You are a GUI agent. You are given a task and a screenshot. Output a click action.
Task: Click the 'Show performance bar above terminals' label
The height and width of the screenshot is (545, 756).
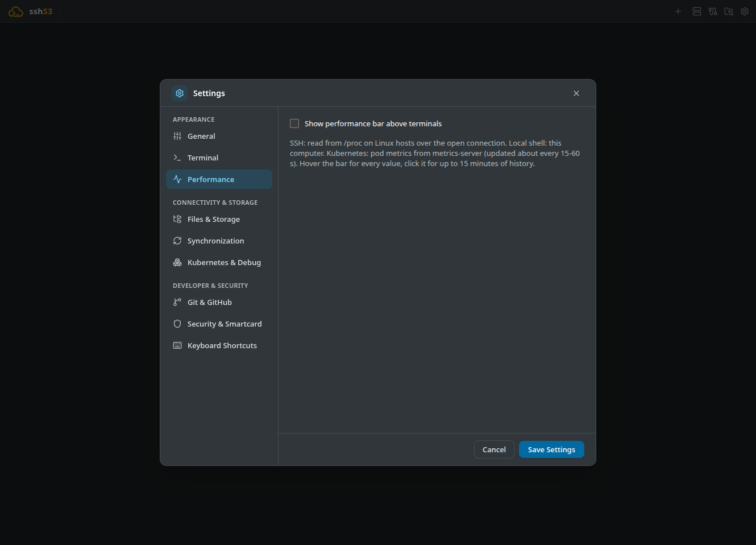pyautogui.click(x=373, y=123)
